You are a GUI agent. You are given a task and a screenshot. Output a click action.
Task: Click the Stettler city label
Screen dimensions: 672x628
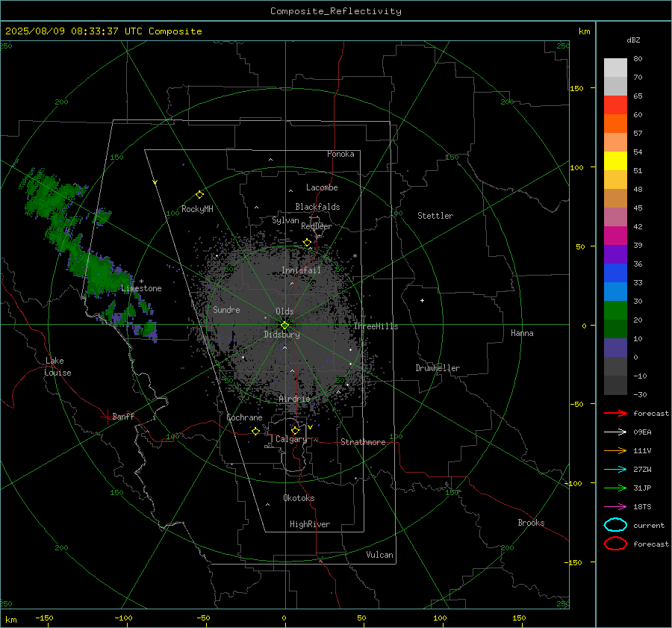tap(435, 216)
